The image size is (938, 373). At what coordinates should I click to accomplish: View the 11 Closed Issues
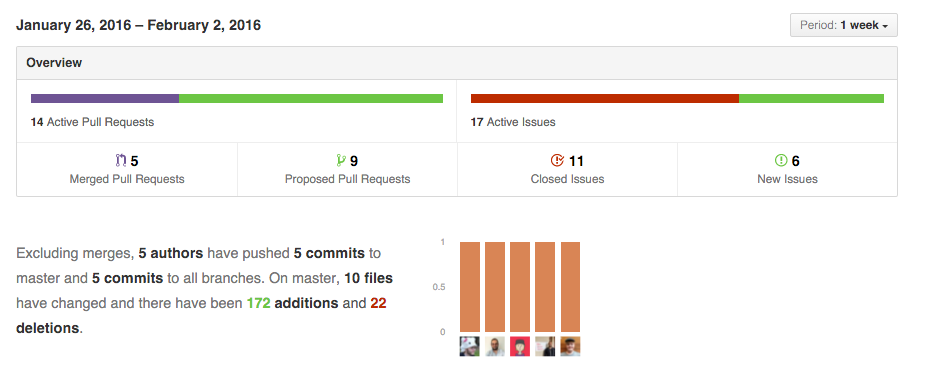[567, 169]
